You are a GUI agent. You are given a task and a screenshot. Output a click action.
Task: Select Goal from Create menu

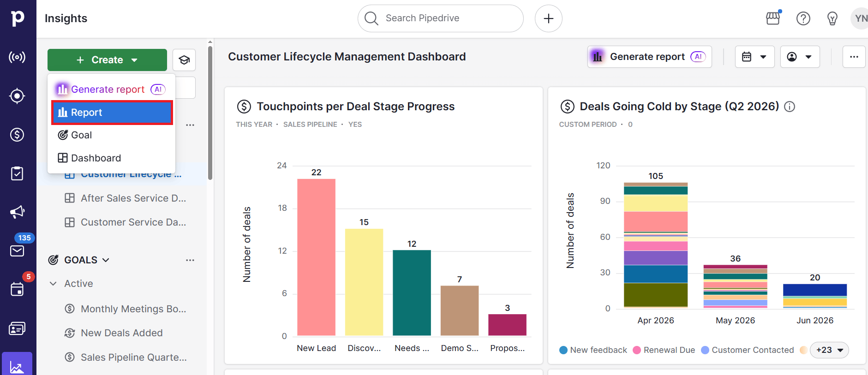click(112, 135)
